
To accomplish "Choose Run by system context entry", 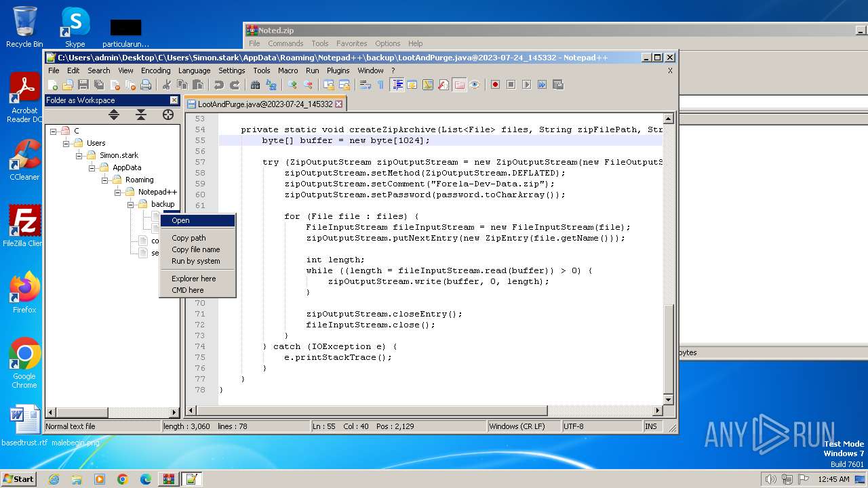I will tap(198, 261).
